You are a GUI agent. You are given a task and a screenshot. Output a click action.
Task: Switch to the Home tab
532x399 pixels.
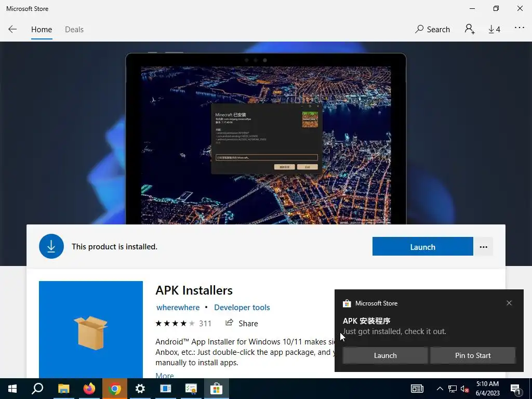coord(42,30)
